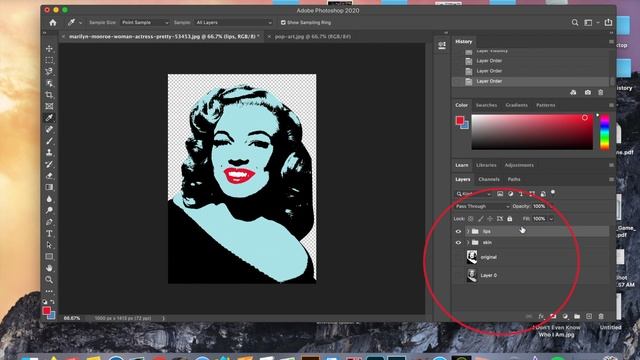Create a new layer icon
The width and height of the screenshot is (640, 360).
tap(589, 316)
